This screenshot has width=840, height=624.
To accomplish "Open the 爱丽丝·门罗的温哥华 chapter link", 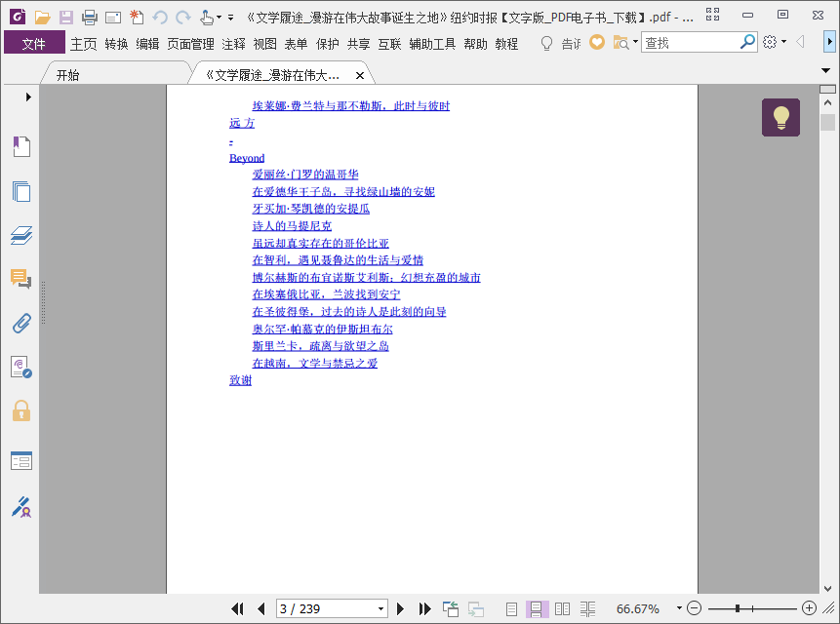I will [305, 175].
